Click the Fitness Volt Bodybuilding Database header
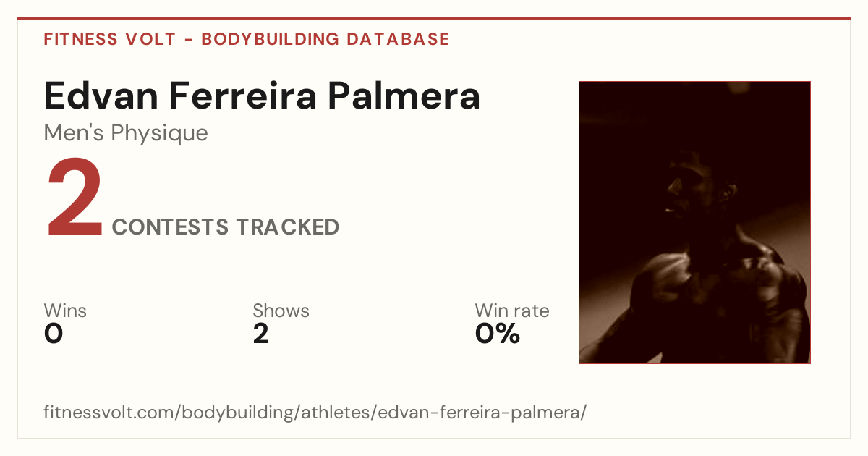 click(247, 39)
